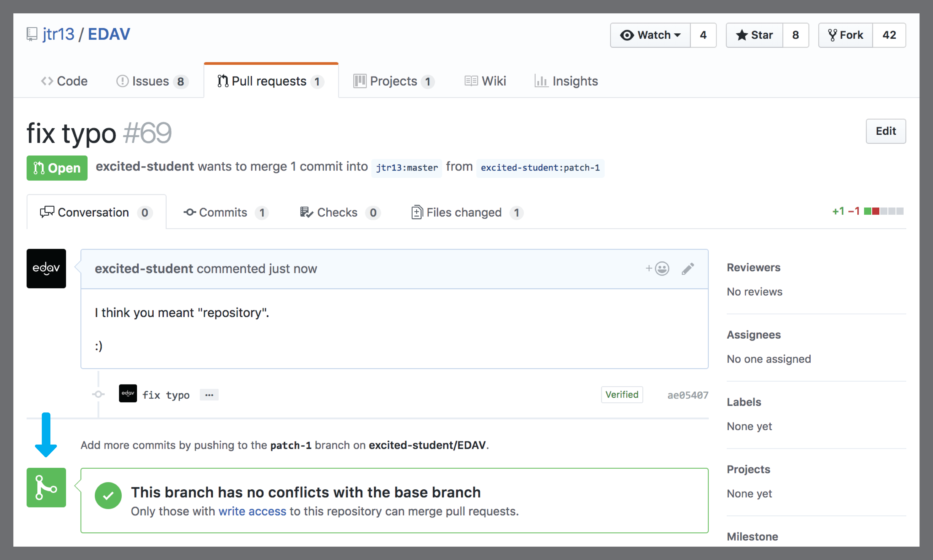Screen dimensions: 933x560
Task: View the forks count 42
Action: (889, 35)
